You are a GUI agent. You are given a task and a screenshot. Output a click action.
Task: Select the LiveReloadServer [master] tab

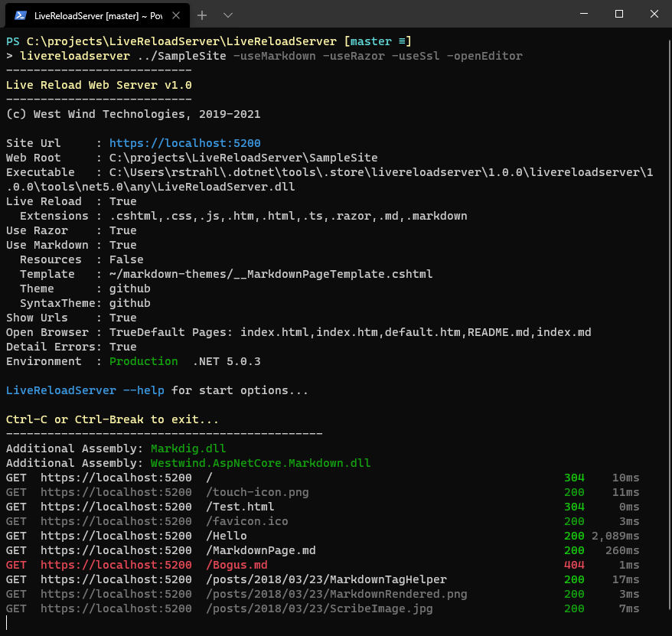97,15
